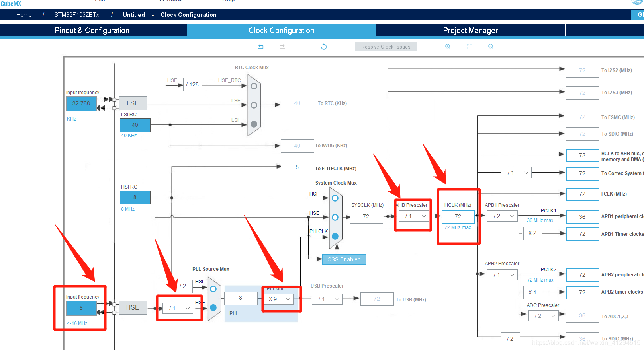Open the APB1 Prescaler dropdown
This screenshot has height=350, width=644.
pyautogui.click(x=503, y=216)
